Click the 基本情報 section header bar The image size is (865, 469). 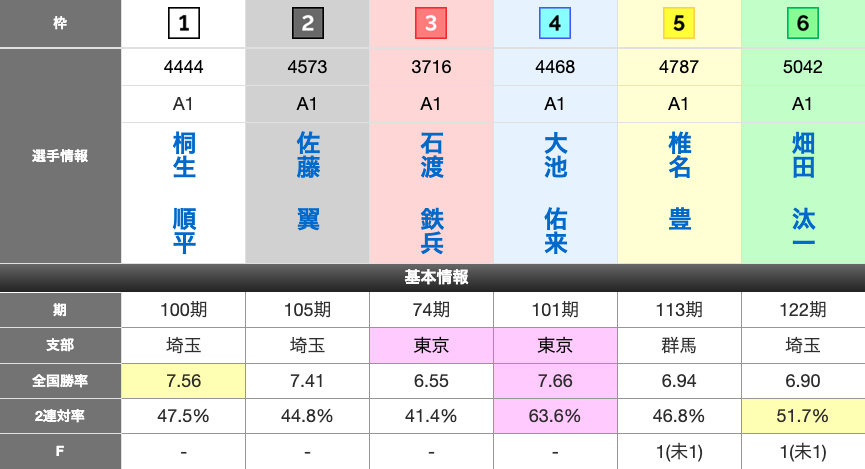432,278
